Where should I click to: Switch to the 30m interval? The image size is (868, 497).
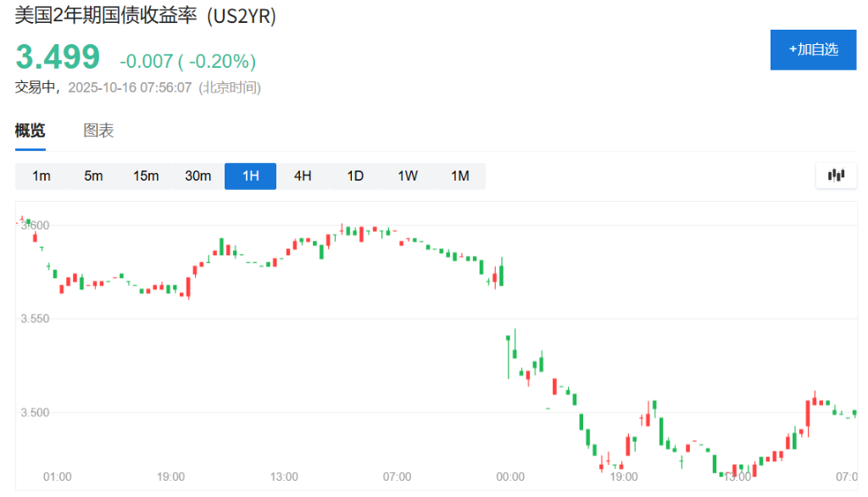pyautogui.click(x=198, y=176)
